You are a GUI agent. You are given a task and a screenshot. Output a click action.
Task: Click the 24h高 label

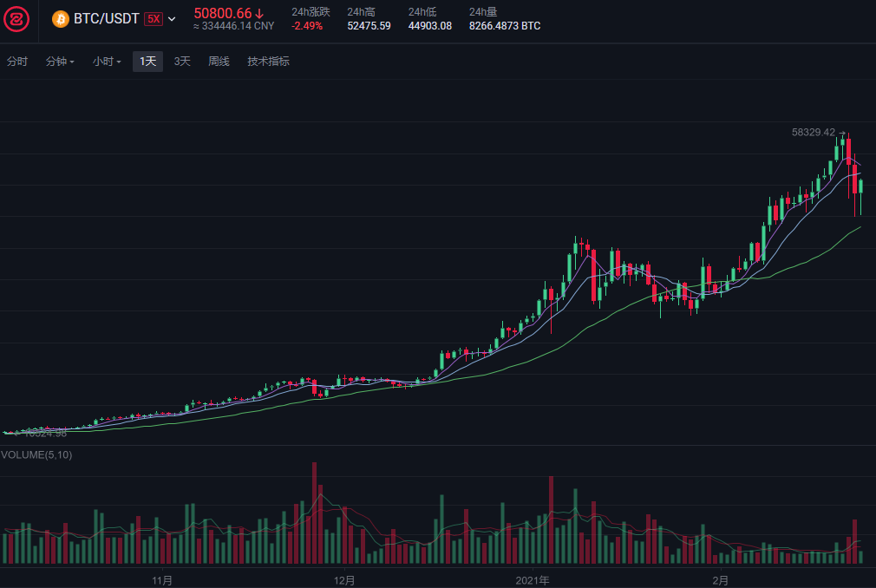361,12
